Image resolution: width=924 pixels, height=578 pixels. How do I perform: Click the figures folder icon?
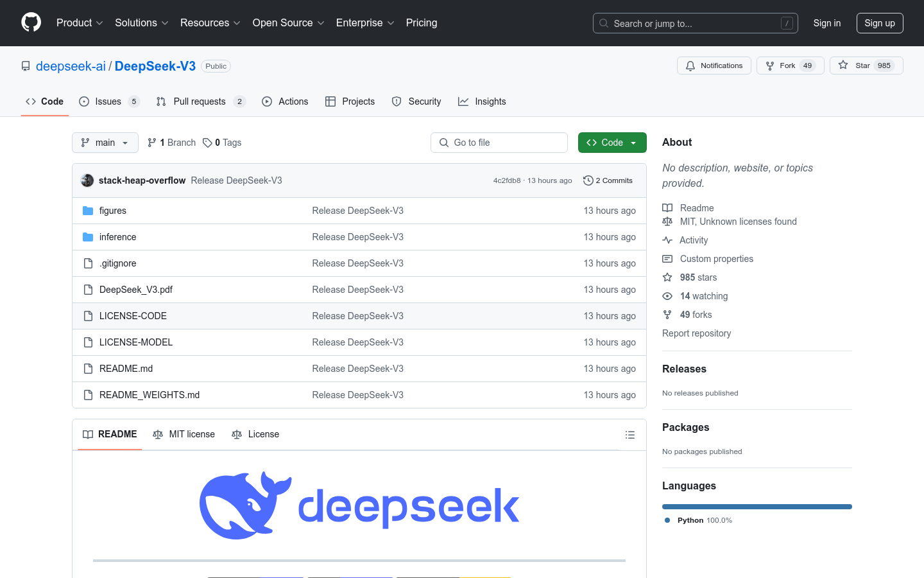click(x=88, y=211)
